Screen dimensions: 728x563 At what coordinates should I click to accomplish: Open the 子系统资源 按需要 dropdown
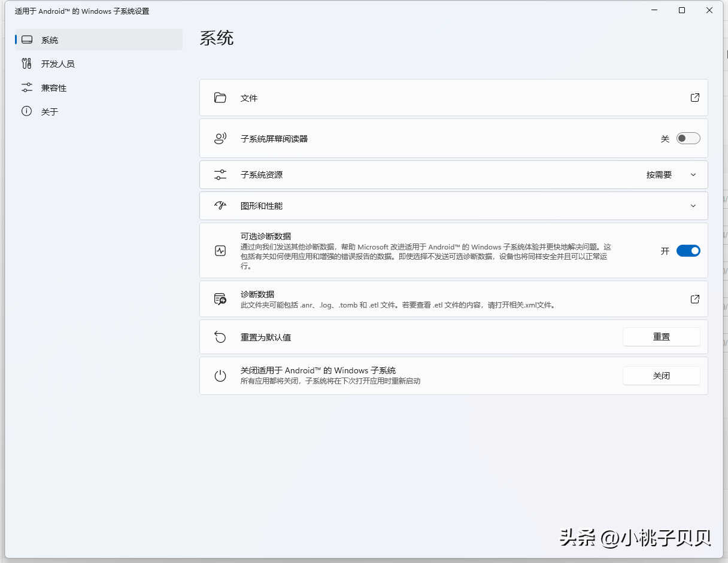tap(671, 175)
